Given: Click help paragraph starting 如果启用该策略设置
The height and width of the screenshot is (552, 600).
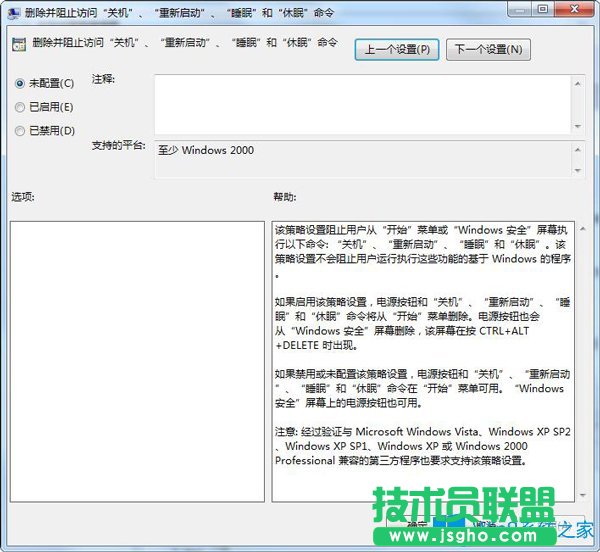Looking at the screenshot, I should [422, 324].
